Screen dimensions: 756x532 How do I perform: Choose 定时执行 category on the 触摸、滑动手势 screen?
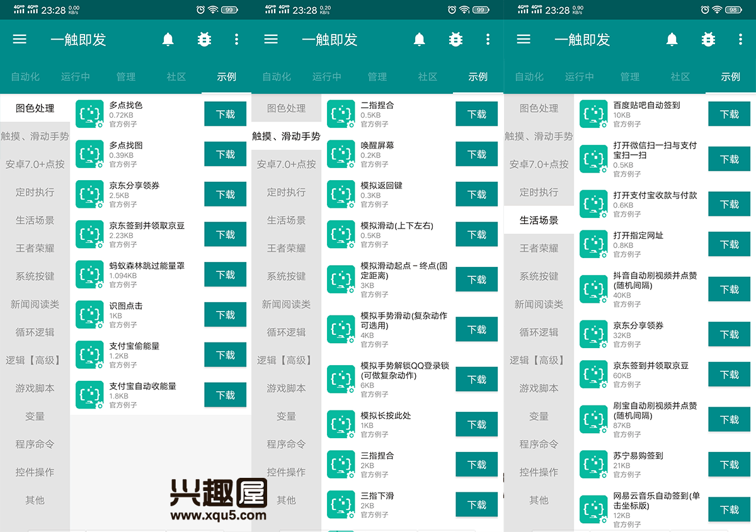coord(287,192)
